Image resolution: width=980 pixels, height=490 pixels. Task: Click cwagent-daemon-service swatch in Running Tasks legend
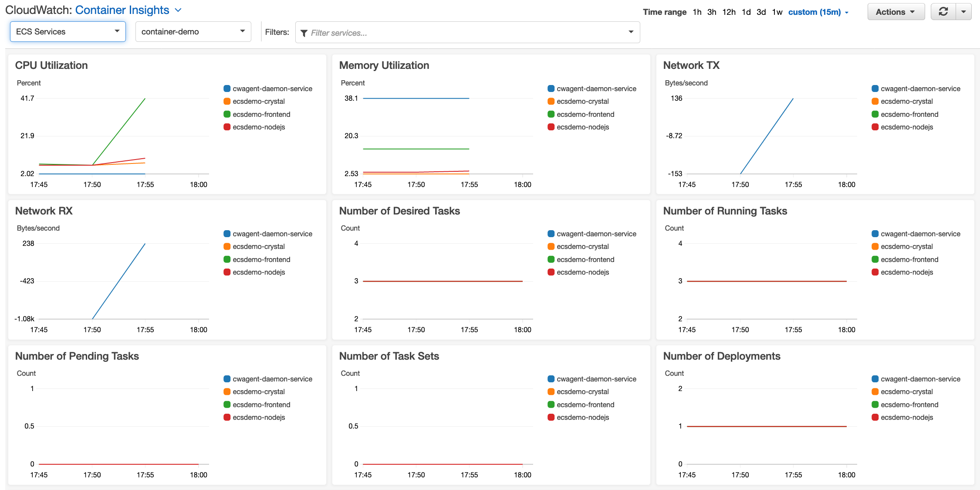pos(875,234)
